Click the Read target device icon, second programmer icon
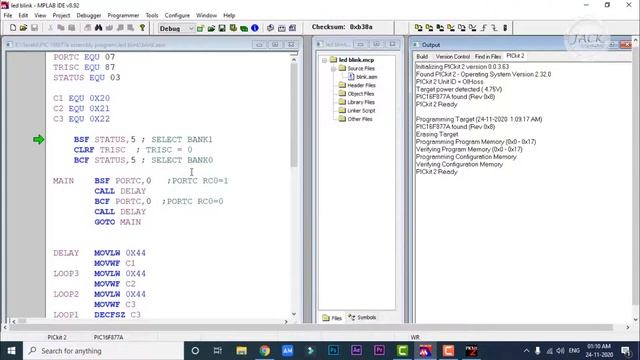This screenshot has width=640, height=360. pyautogui.click(x=429, y=28)
